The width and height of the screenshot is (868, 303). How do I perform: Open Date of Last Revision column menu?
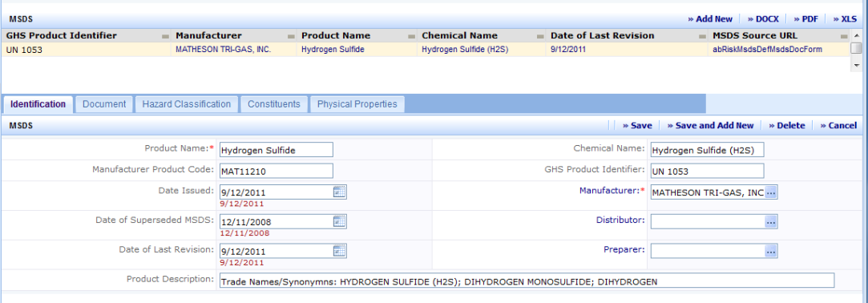705,36
